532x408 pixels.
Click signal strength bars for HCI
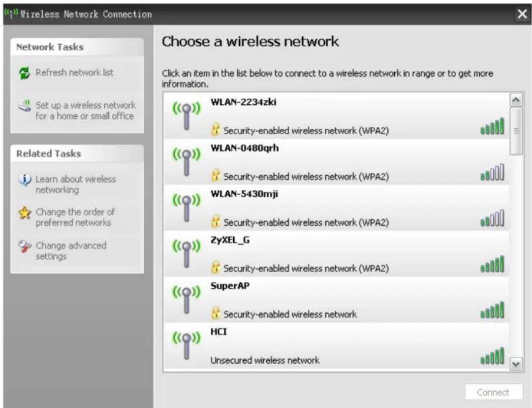(x=492, y=356)
